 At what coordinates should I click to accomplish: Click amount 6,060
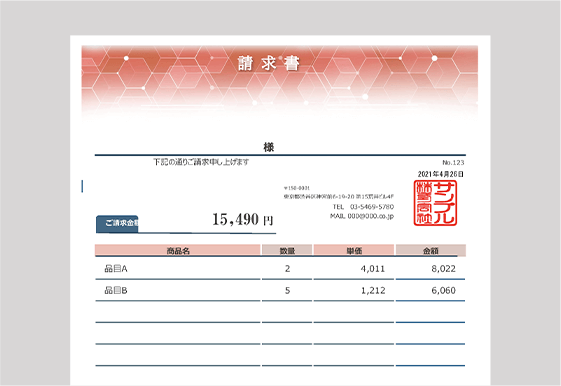coord(444,290)
